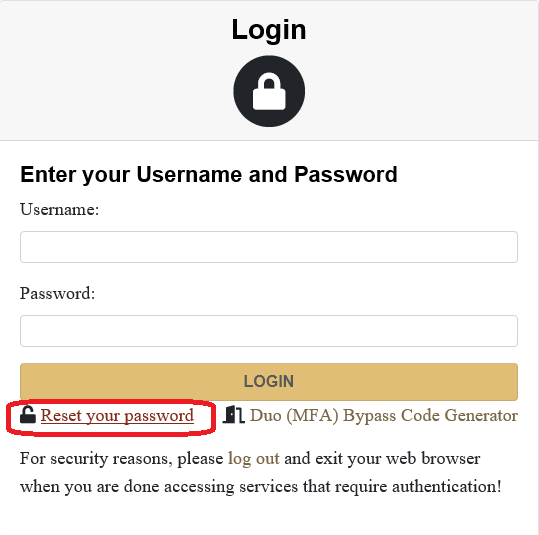This screenshot has width=539, height=535.
Task: Click the Username: label
Action: click(59, 209)
